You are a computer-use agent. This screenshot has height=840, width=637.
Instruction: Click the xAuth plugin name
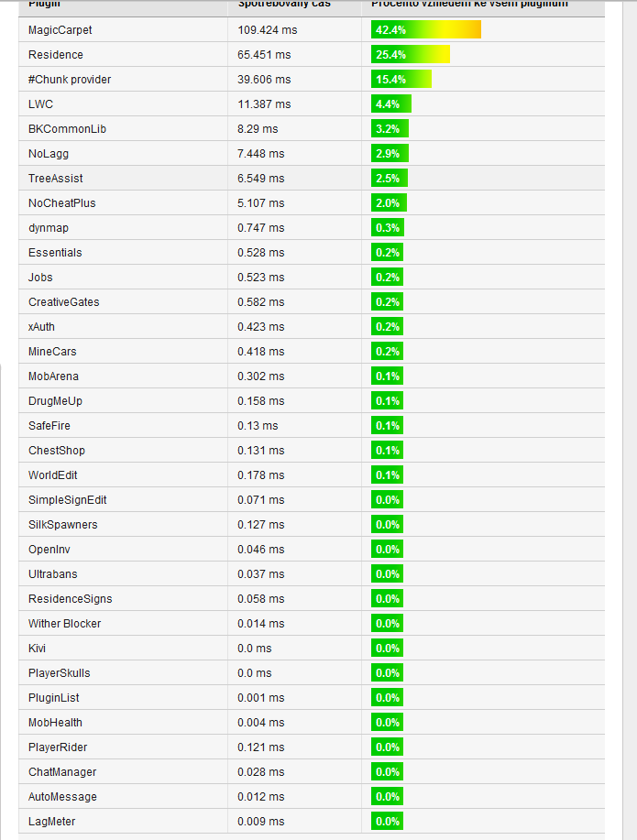[42, 327]
